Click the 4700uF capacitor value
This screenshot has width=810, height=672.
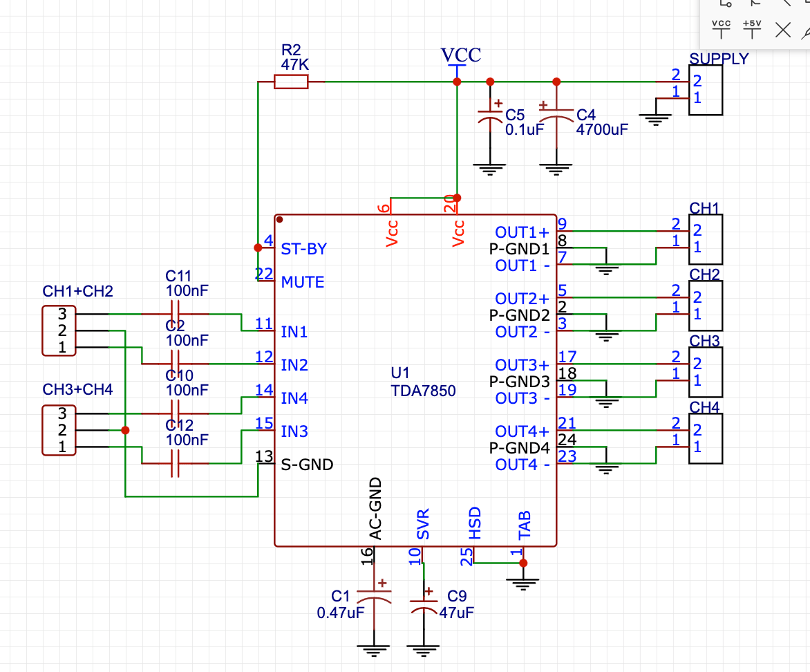click(x=602, y=130)
